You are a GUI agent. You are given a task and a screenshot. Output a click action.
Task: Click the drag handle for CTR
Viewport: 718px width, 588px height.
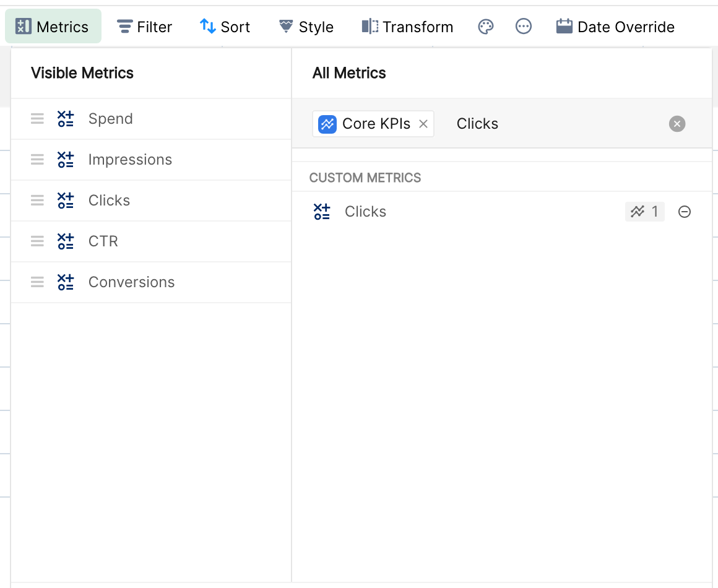(x=38, y=241)
